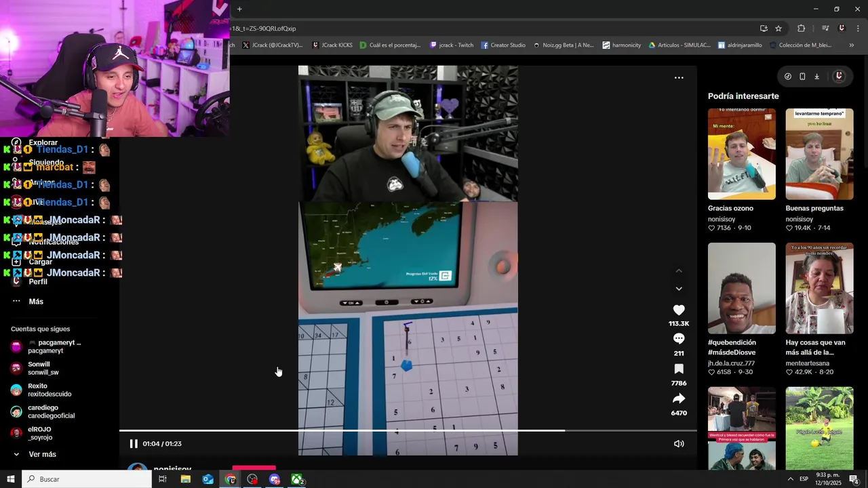Open Colección de M_blei... bookmark

coord(800,45)
